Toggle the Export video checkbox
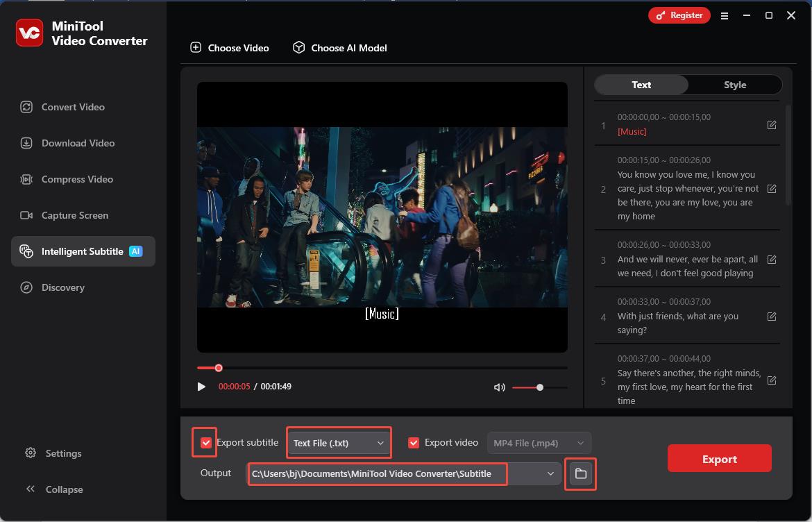812x522 pixels. (x=414, y=443)
